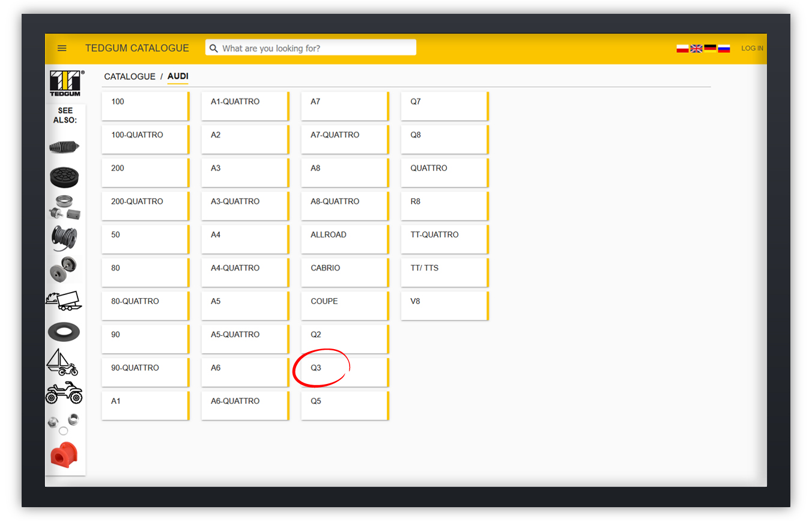Click the search input field

click(311, 48)
